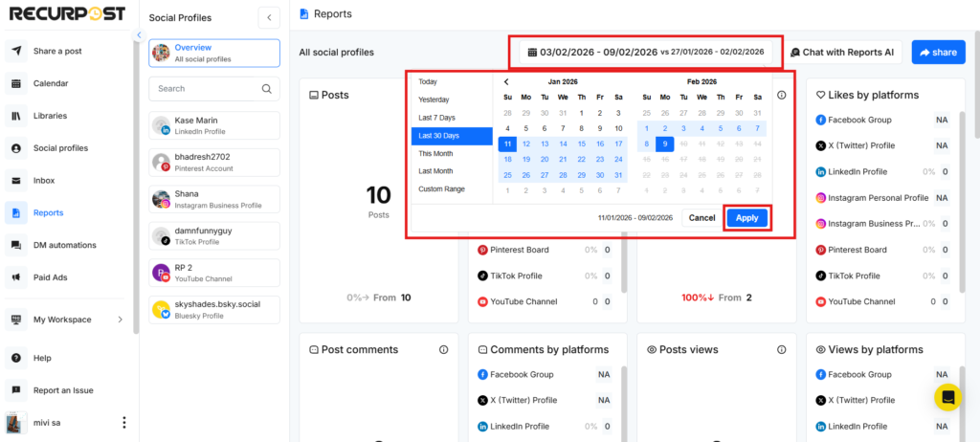Collapse the main sidebar with blue arrow

139,35
